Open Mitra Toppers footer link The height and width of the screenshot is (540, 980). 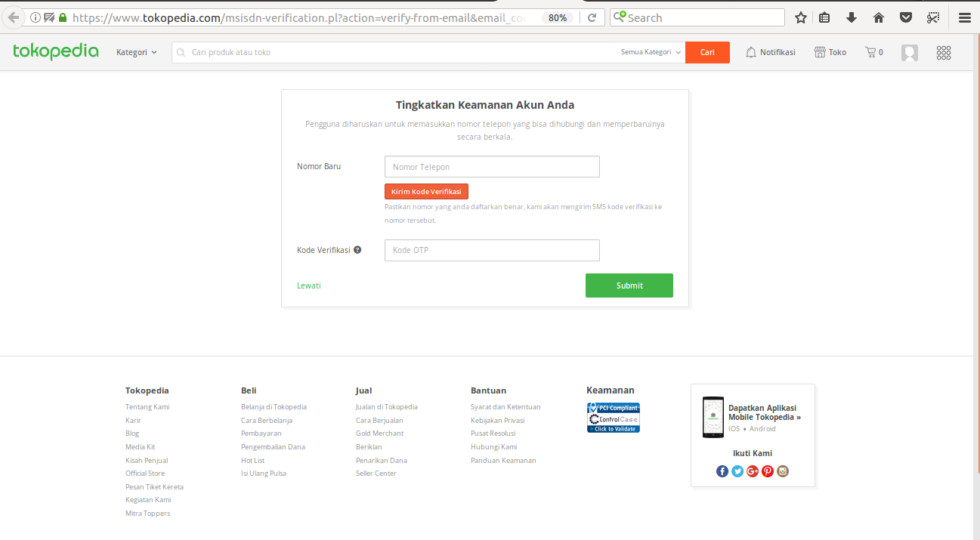tap(147, 514)
